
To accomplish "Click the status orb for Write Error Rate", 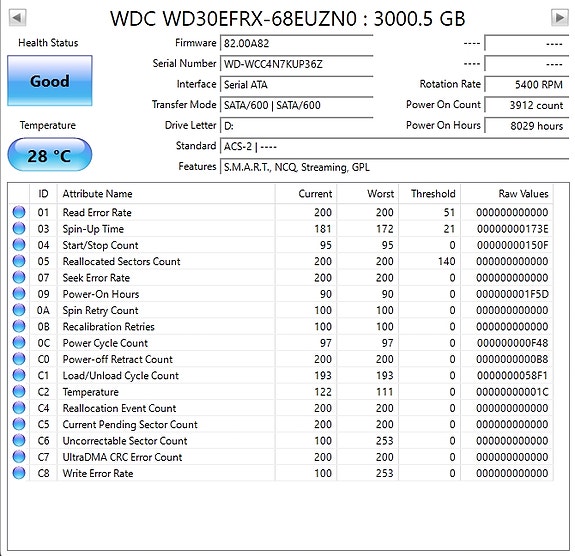I will coord(19,473).
